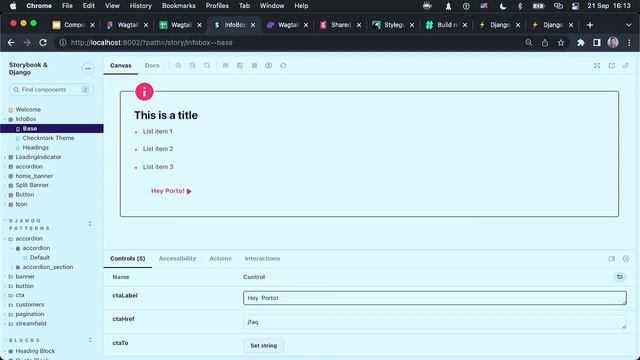Zoom in the Storybook canvas
Screen dimensions: 640x360
coord(178,65)
